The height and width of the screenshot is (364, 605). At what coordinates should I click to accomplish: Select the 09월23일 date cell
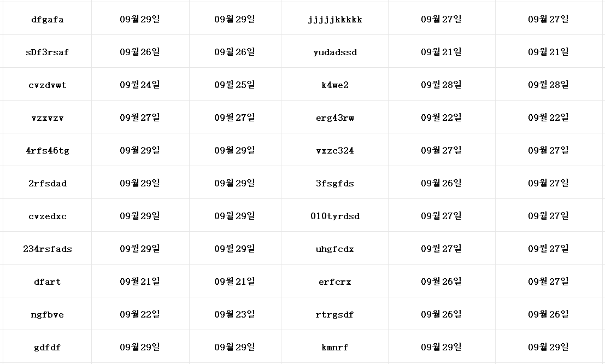pyautogui.click(x=234, y=314)
